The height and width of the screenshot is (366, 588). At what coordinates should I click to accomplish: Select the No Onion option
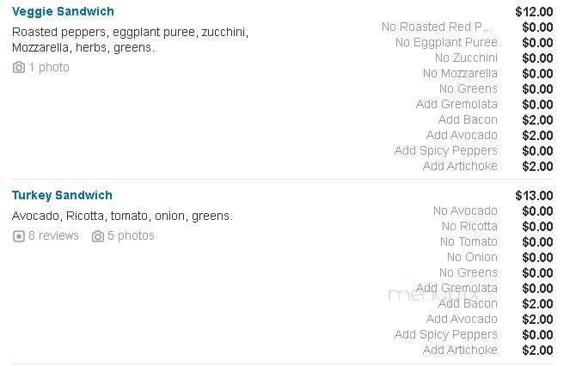(x=472, y=257)
